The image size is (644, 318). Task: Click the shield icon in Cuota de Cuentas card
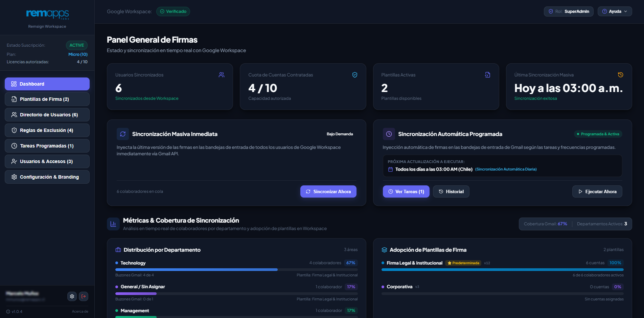[355, 75]
